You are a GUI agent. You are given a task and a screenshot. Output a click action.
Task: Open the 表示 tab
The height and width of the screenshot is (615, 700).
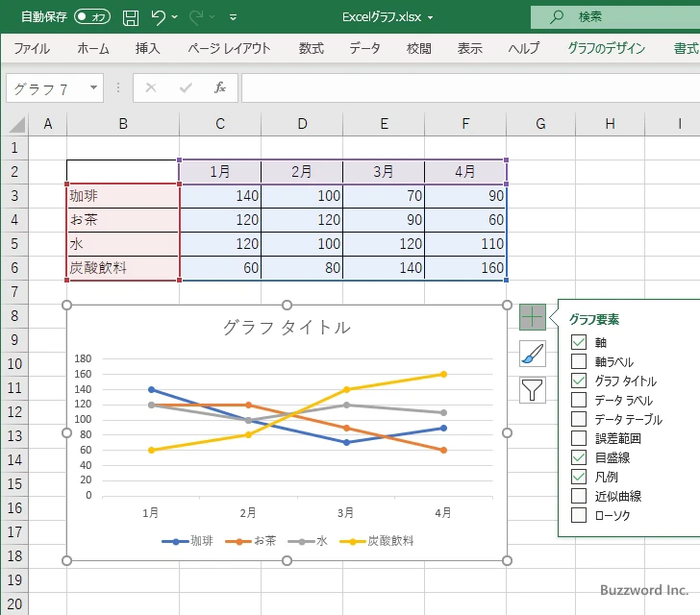click(x=469, y=48)
